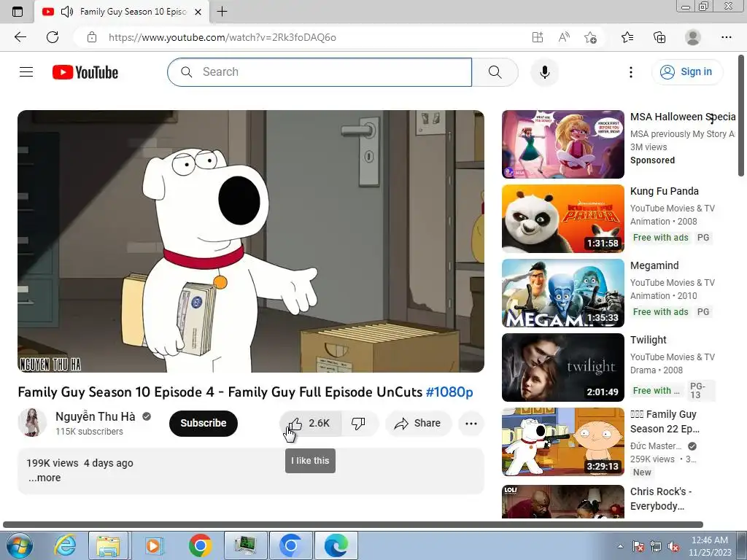Open Chris Rock's Everybody video title
This screenshot has height=560, width=747.
(661, 499)
